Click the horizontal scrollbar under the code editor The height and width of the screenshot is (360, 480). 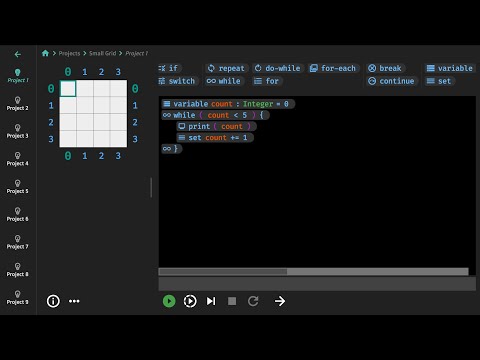(313, 272)
